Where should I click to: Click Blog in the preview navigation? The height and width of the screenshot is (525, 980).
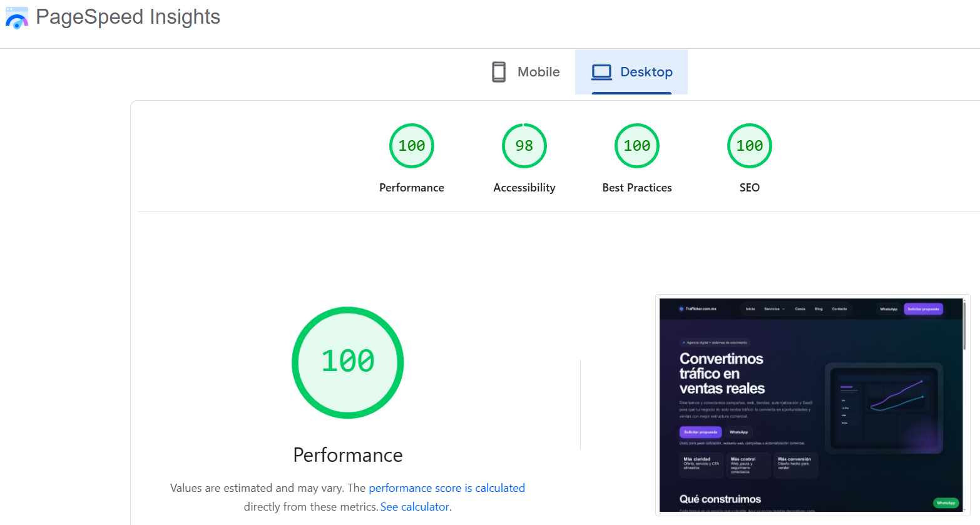pyautogui.click(x=819, y=309)
